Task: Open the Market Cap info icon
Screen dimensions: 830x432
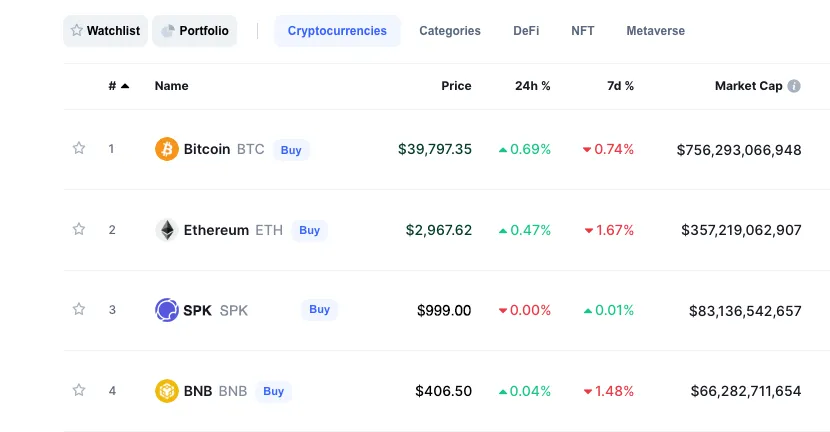Action: 793,86
